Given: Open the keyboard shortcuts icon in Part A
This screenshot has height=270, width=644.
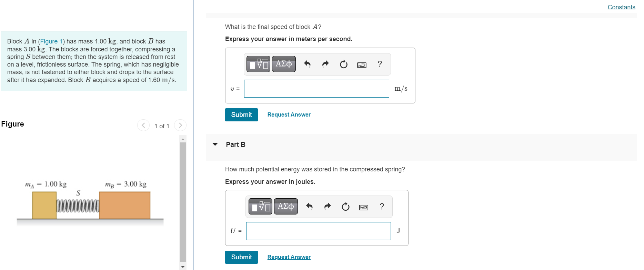Looking at the screenshot, I should point(362,64).
